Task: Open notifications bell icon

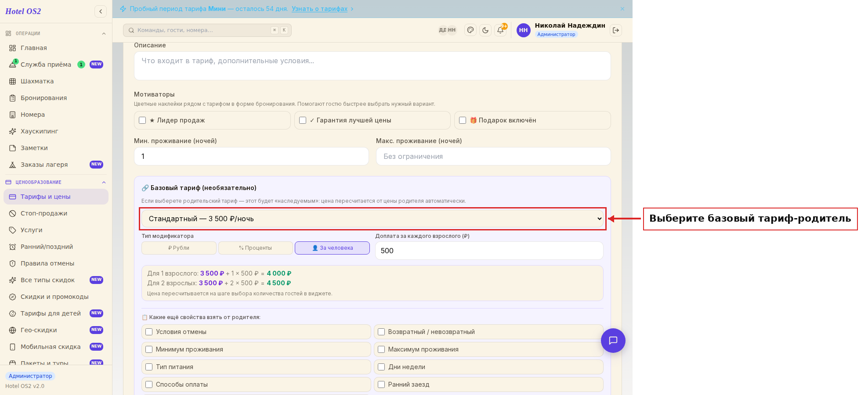Action: tap(500, 30)
